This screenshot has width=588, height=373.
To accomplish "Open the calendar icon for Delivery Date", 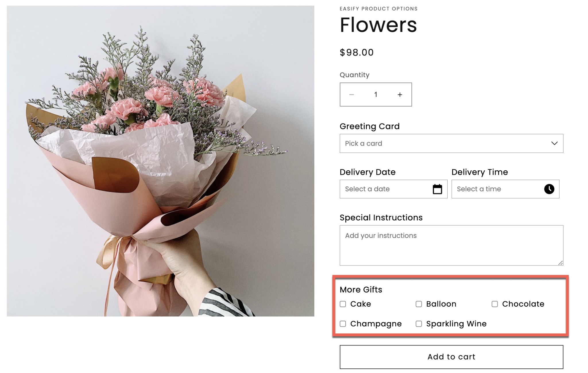I will click(437, 189).
